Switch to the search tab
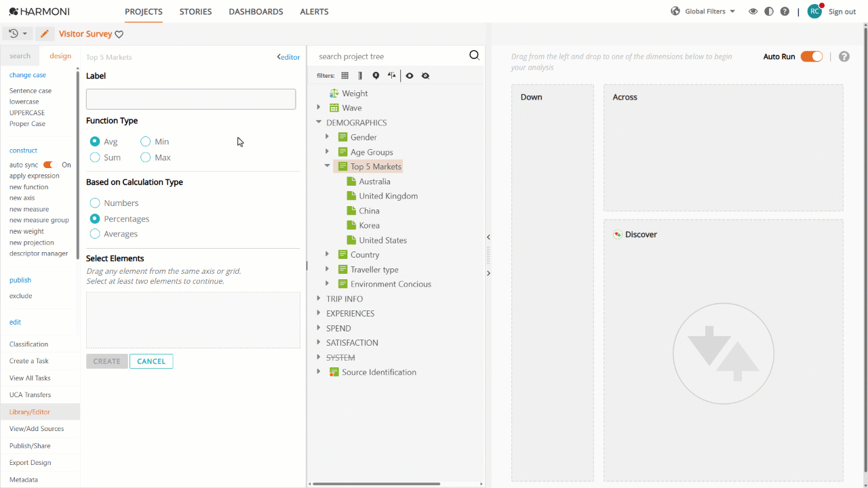 click(x=20, y=56)
